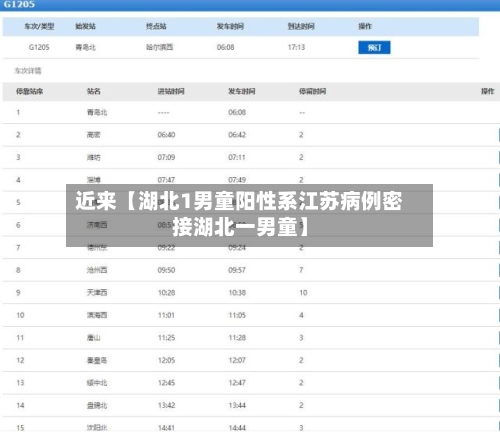Screen dimensions: 500x432
Task: Click the 到达时间 column header
Action: click(301, 26)
